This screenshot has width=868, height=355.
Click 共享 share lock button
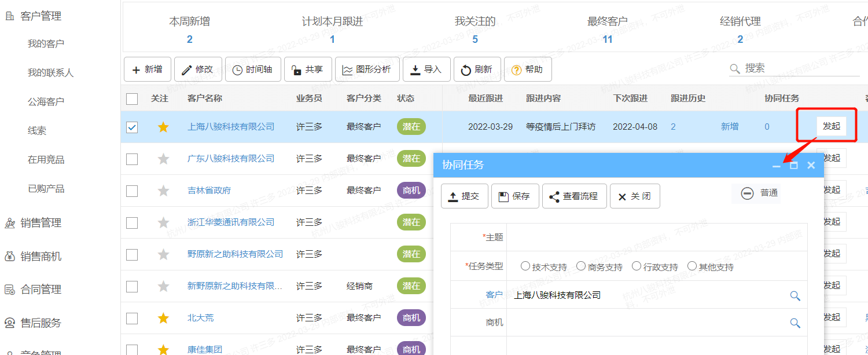tap(307, 69)
